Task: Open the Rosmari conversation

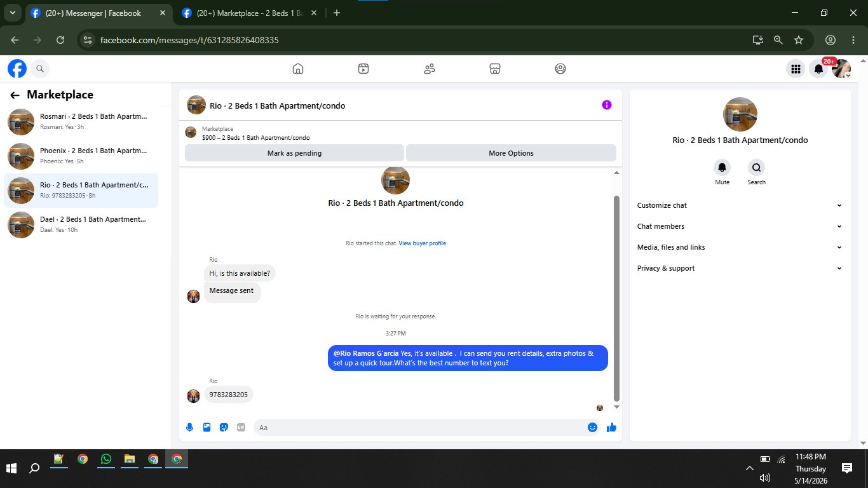Action: pos(81,122)
